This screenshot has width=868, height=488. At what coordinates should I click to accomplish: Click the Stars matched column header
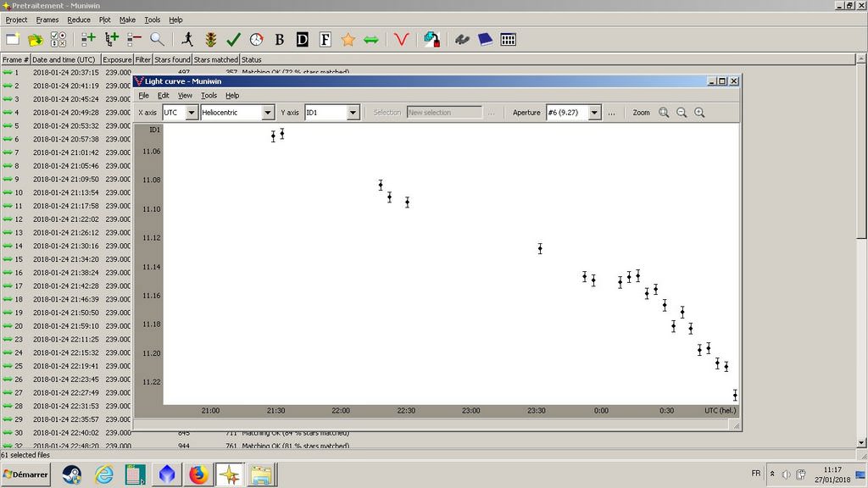216,59
